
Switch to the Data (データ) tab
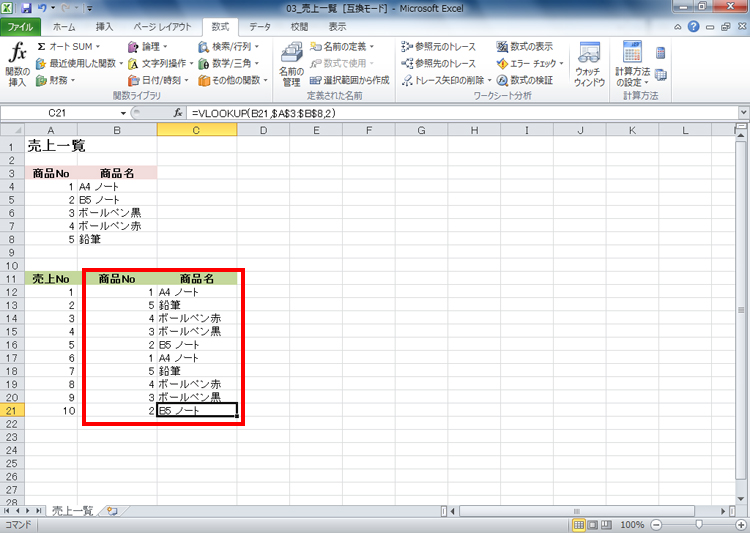(260, 27)
